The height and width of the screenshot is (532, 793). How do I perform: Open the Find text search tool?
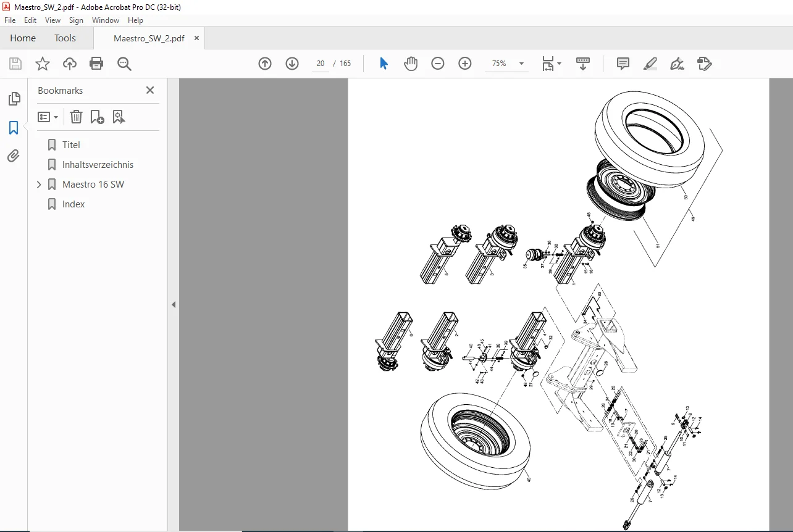click(x=124, y=64)
